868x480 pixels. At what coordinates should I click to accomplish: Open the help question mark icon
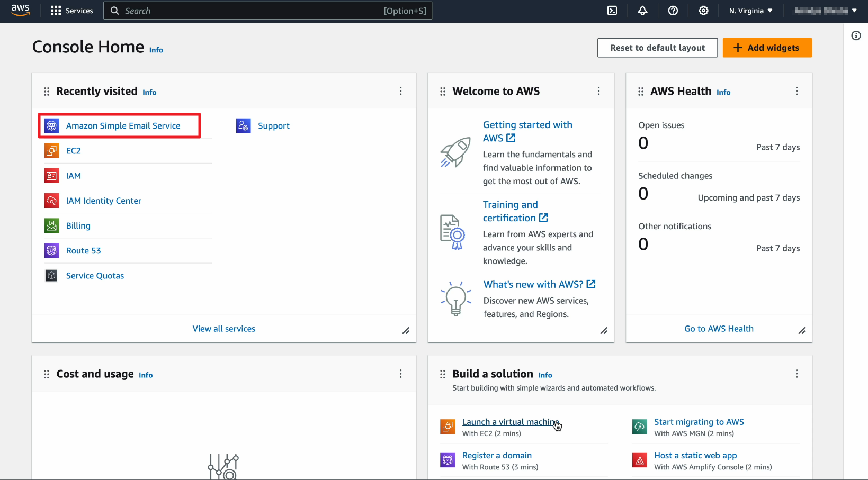point(673,11)
